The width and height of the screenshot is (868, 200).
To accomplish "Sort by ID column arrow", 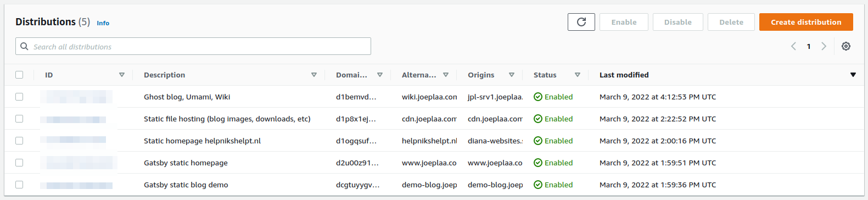I will pyautogui.click(x=122, y=75).
